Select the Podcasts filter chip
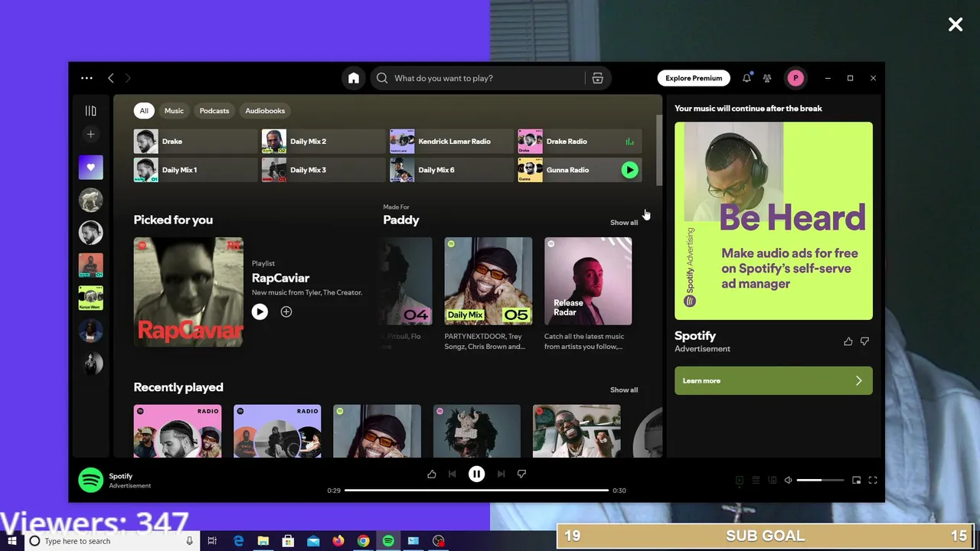This screenshot has height=551, width=980. (x=214, y=111)
